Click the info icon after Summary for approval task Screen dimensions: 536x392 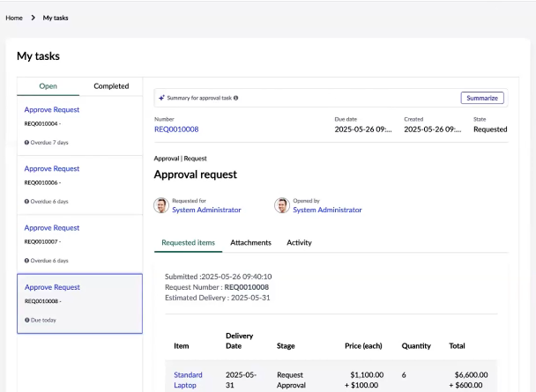(x=236, y=98)
